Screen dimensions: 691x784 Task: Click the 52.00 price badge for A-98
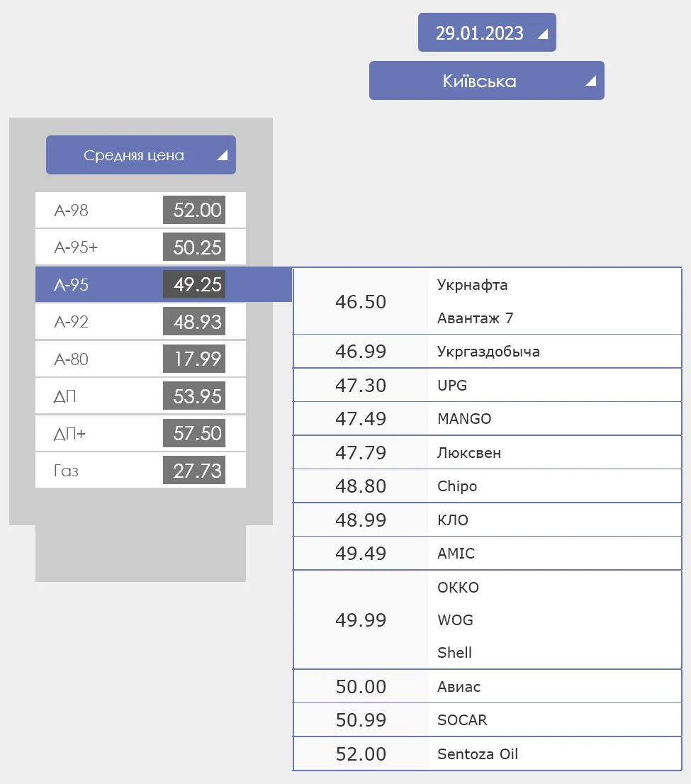[194, 211]
